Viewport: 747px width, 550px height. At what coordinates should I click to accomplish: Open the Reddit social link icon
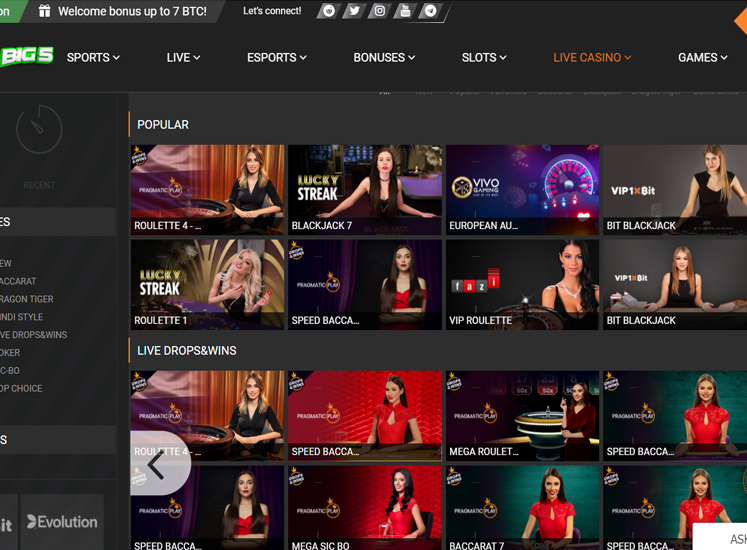(329, 11)
